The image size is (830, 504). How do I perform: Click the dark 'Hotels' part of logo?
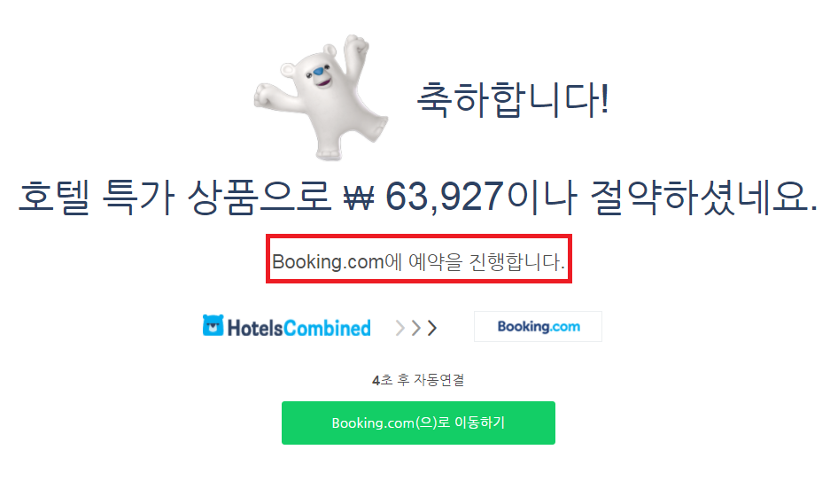coord(256,329)
